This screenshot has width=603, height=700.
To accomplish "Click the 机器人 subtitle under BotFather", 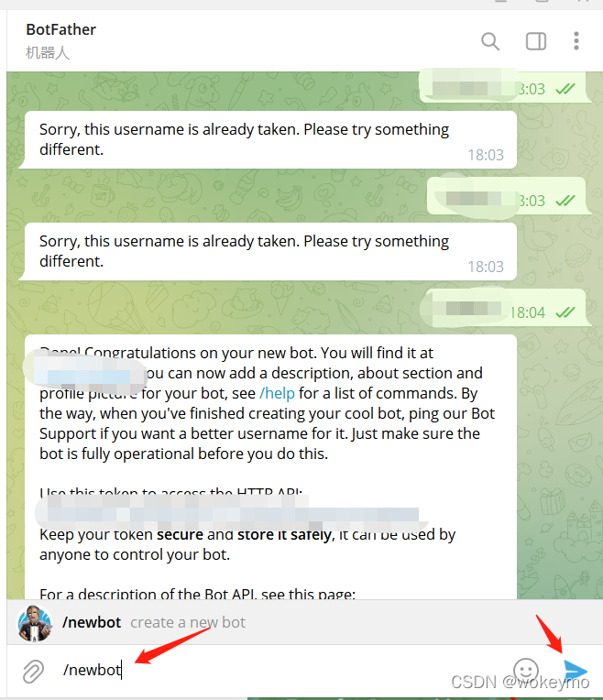I will tap(48, 52).
